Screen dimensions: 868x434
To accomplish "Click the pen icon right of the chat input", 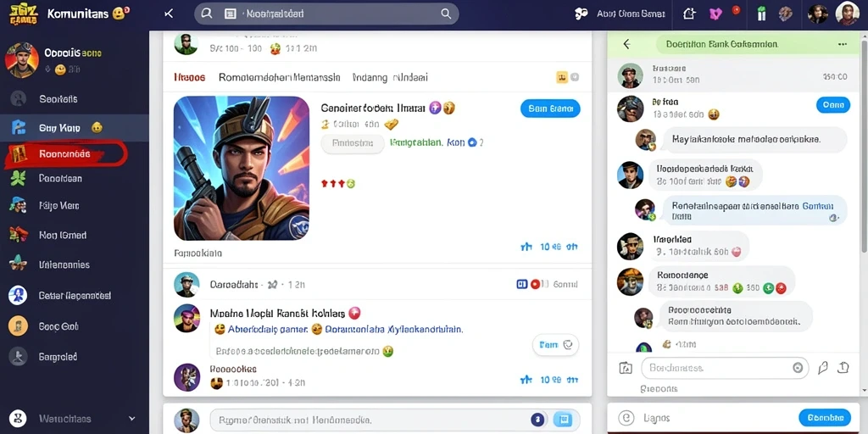I will coord(823,368).
